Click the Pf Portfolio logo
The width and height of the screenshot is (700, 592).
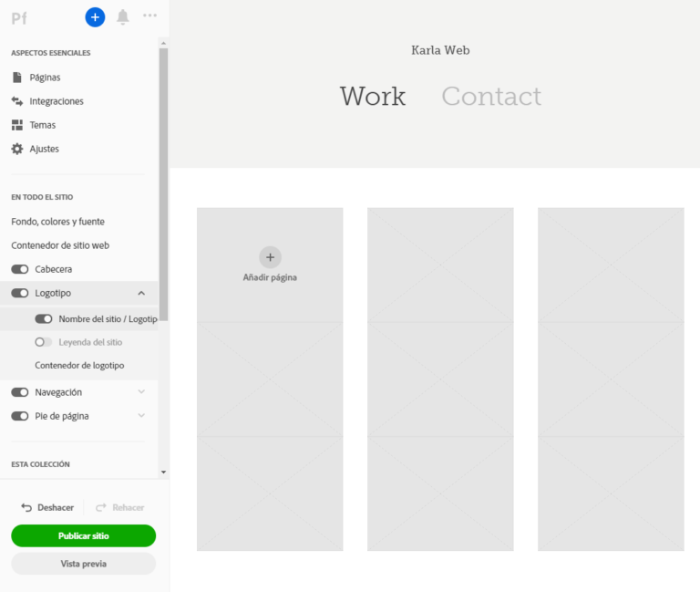pos(19,18)
